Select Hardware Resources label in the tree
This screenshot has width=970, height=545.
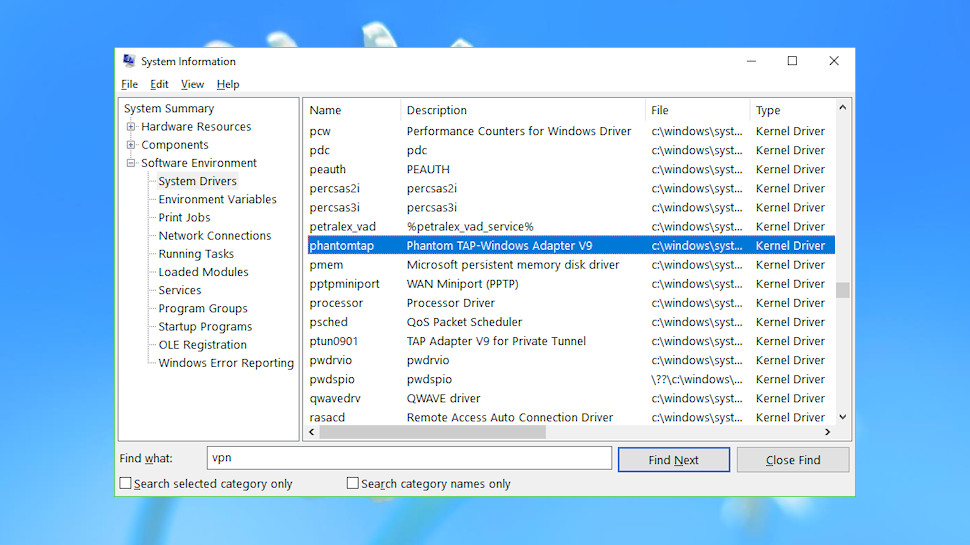click(196, 127)
